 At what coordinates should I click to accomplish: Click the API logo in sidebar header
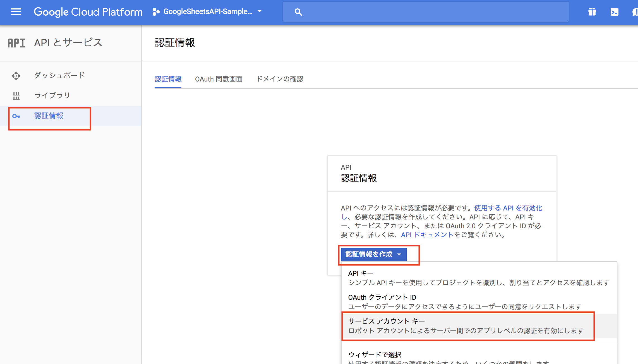[x=16, y=43]
